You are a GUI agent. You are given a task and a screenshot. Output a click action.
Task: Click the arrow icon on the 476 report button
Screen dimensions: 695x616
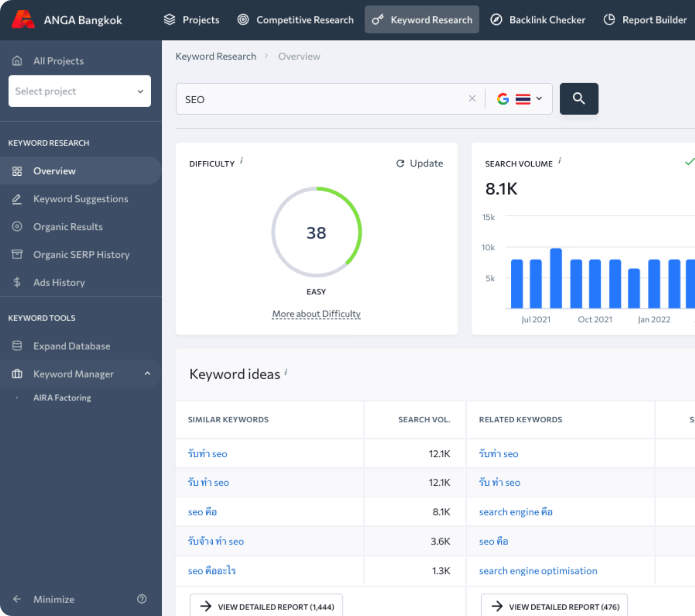(x=497, y=606)
